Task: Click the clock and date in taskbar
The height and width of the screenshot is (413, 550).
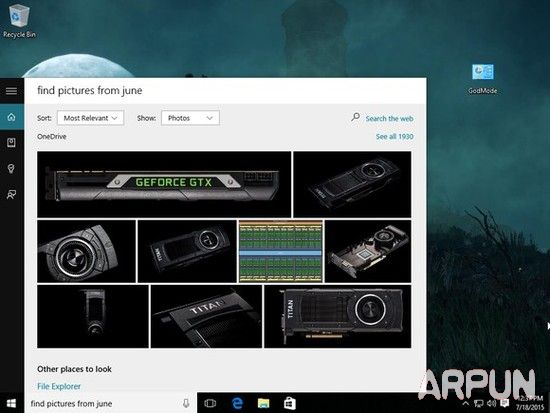Action: [530, 403]
